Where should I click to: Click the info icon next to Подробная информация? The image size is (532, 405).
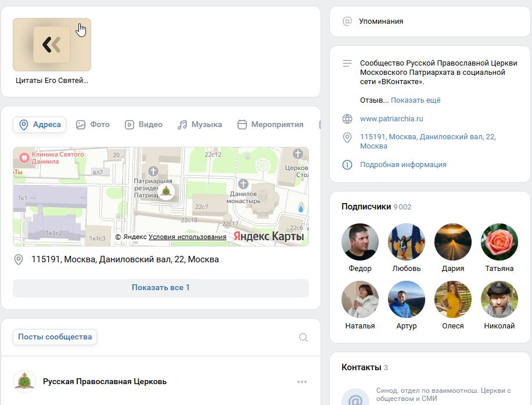pos(347,165)
